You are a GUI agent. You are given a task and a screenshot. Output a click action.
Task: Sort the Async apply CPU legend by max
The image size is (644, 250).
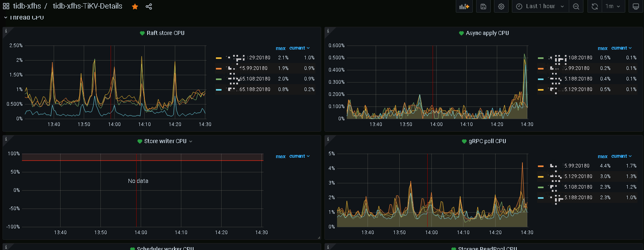click(603, 48)
